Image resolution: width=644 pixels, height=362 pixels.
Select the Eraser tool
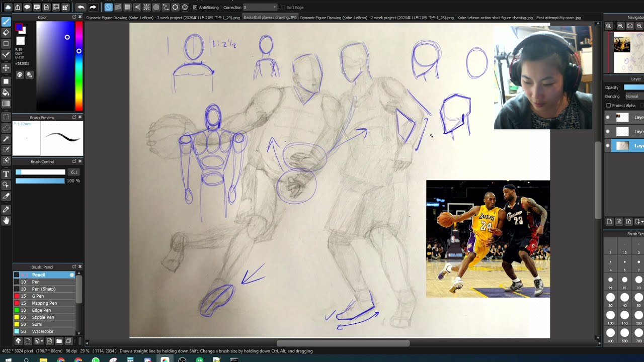[x=6, y=33]
